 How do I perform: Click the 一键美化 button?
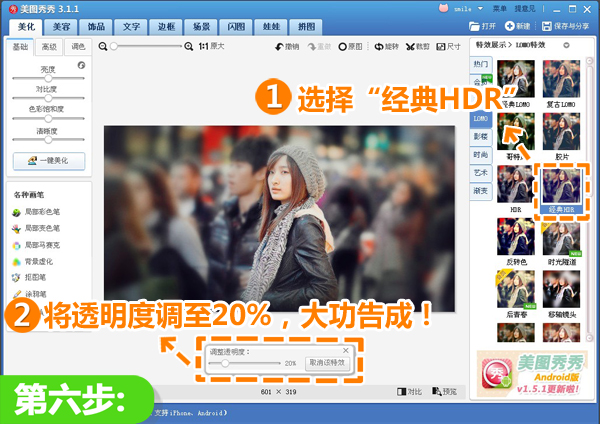[49, 161]
